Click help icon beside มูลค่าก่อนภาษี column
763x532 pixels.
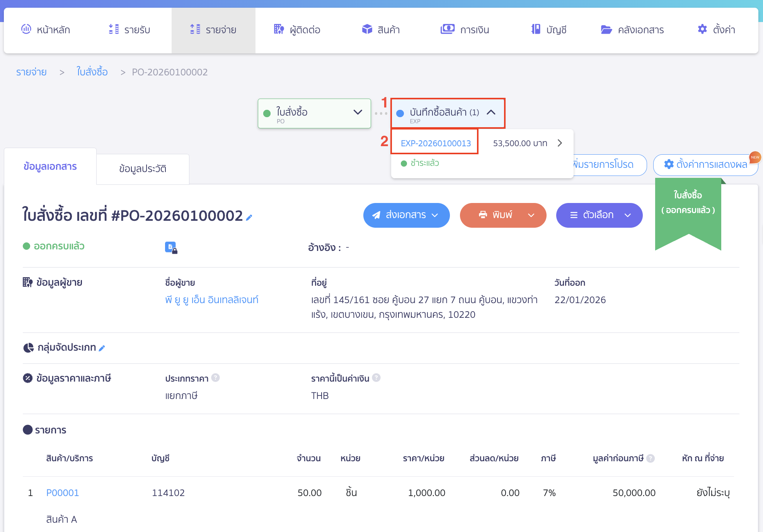point(651,459)
